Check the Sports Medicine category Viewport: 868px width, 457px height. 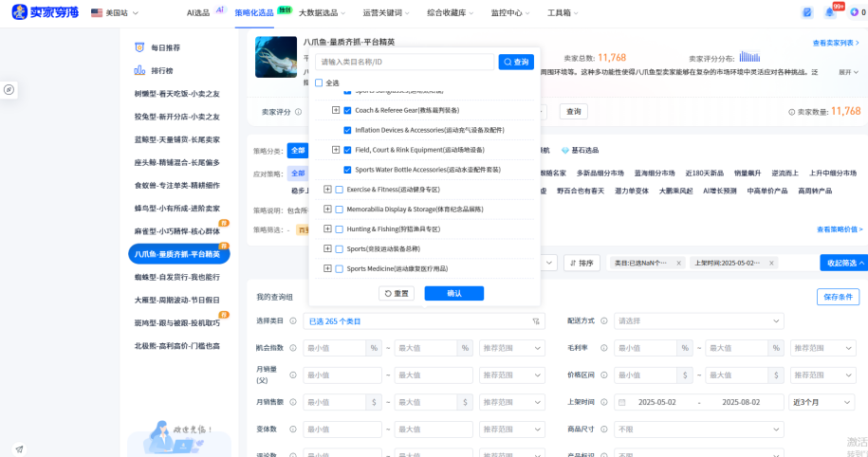pyautogui.click(x=340, y=269)
